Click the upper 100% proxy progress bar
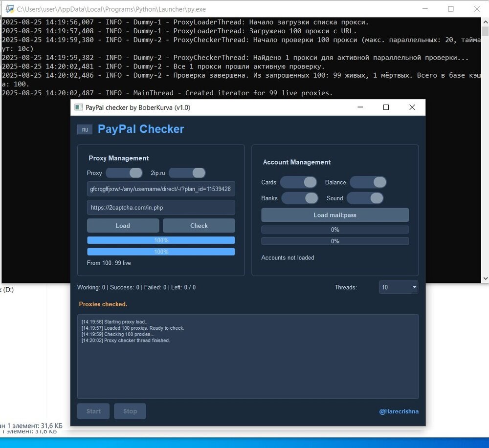This screenshot has height=448, width=489. point(161,240)
